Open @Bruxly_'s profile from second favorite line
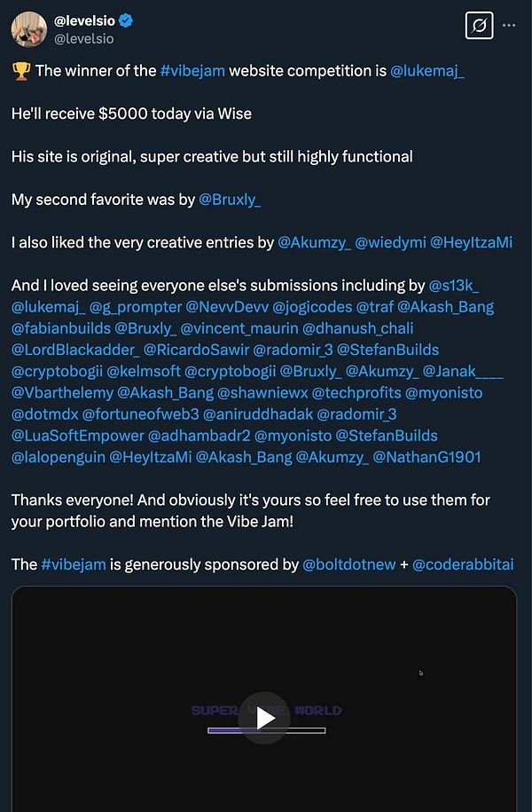Screen dimensions: 532x812 click(231, 200)
